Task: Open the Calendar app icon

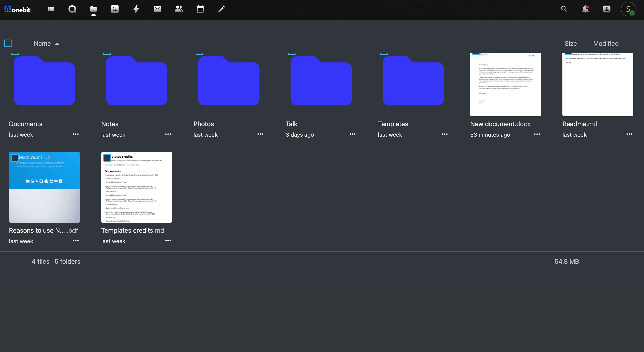Action: [200, 9]
